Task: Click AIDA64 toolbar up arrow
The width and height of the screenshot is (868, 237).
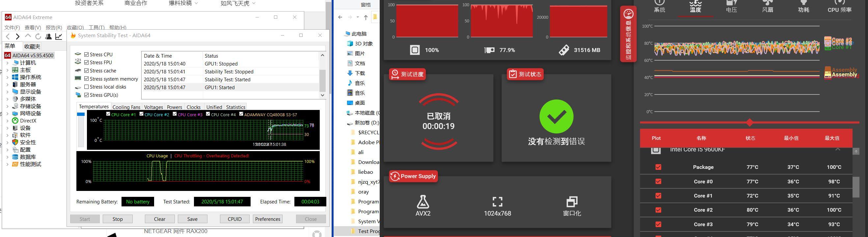Action: [x=28, y=36]
